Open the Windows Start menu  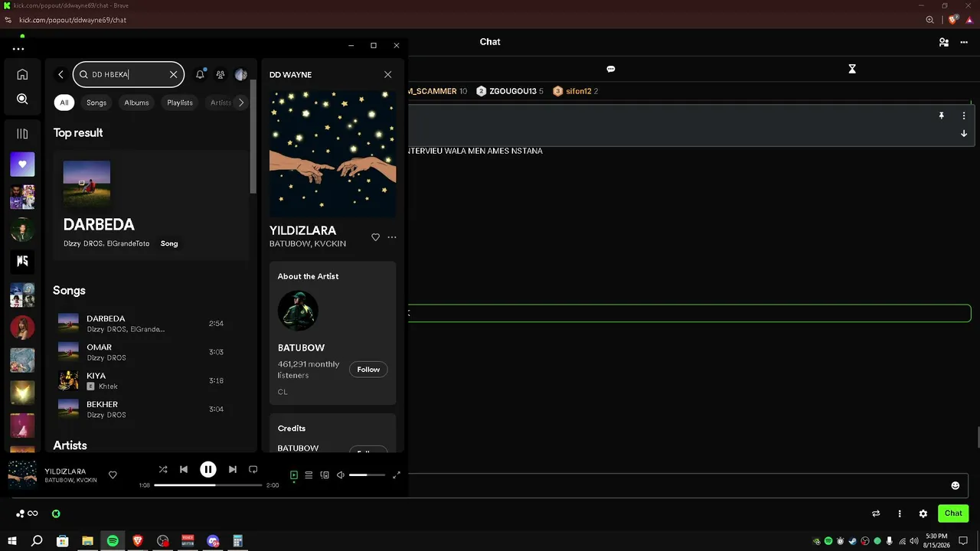pos(12,541)
